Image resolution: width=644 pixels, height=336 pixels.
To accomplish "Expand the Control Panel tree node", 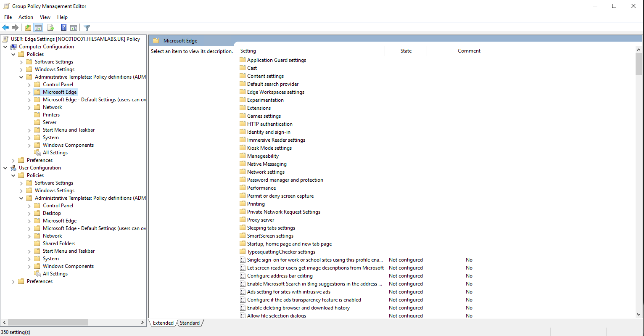I will click(x=29, y=84).
